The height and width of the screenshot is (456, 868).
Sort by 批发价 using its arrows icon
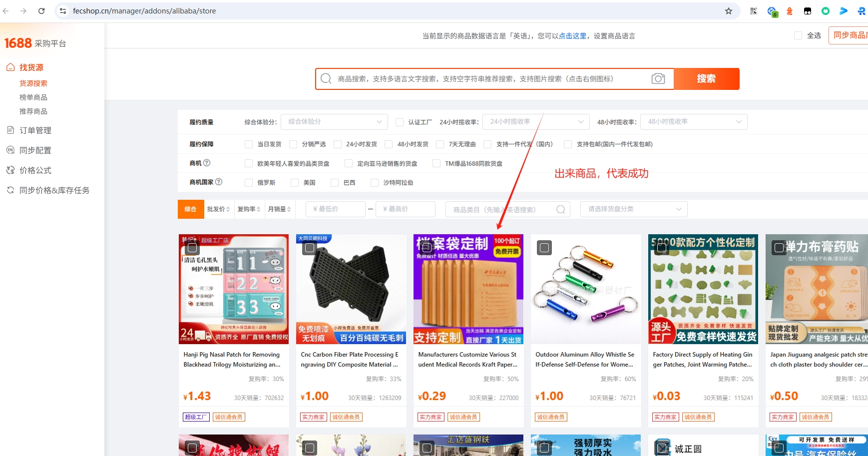click(228, 209)
